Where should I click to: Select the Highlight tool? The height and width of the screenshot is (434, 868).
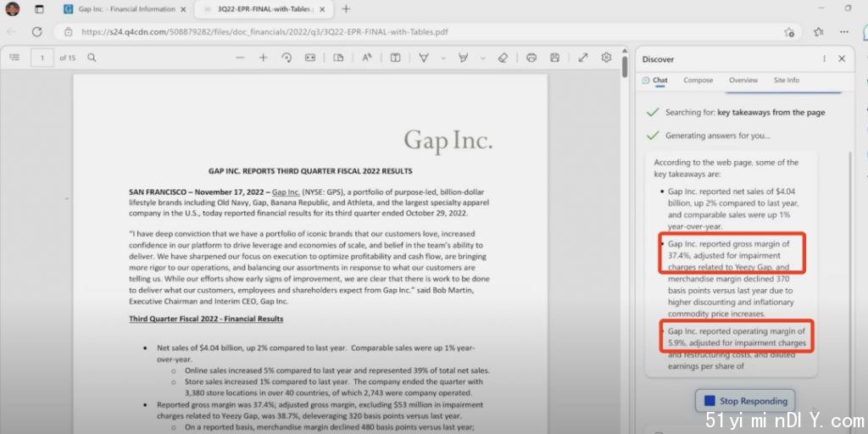[464, 58]
